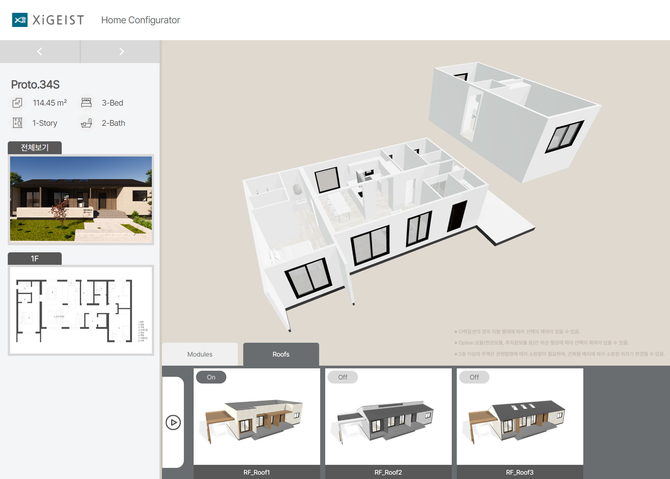This screenshot has width=670, height=479.
Task: Go to previous model with left arrow
Action: [39, 51]
